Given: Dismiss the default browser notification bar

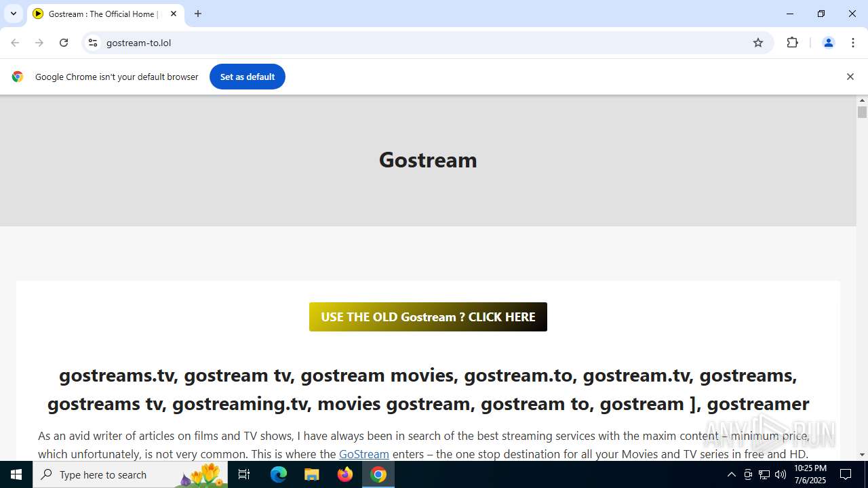Looking at the screenshot, I should pos(850,77).
